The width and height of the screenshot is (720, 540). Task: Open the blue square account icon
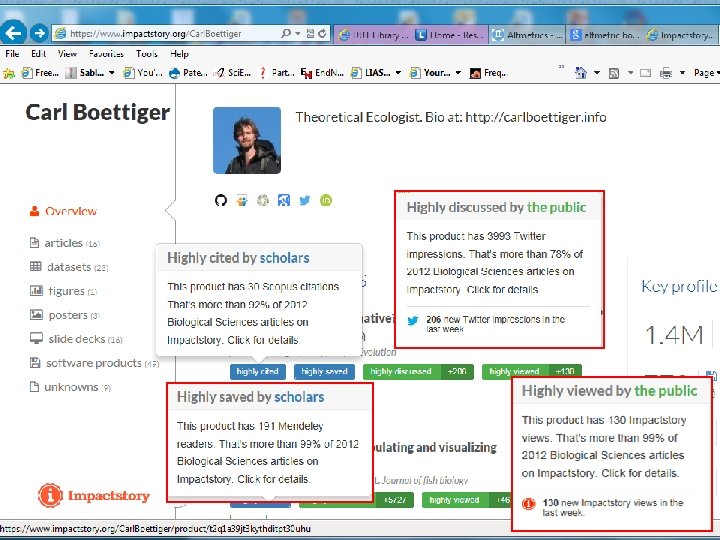284,200
